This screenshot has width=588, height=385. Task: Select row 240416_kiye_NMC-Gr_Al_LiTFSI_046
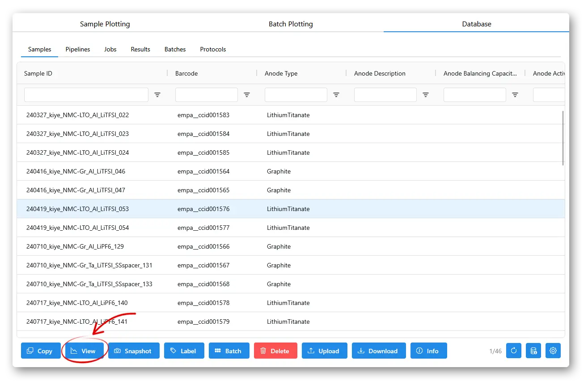point(291,171)
